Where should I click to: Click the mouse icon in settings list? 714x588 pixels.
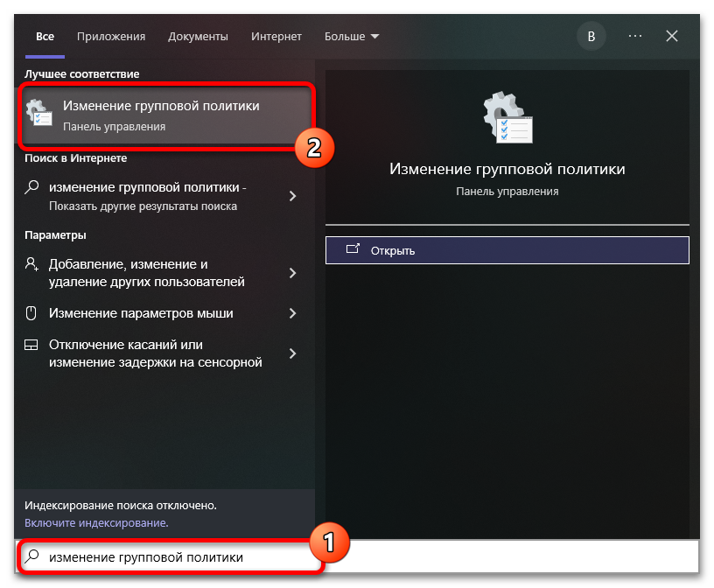point(31,313)
